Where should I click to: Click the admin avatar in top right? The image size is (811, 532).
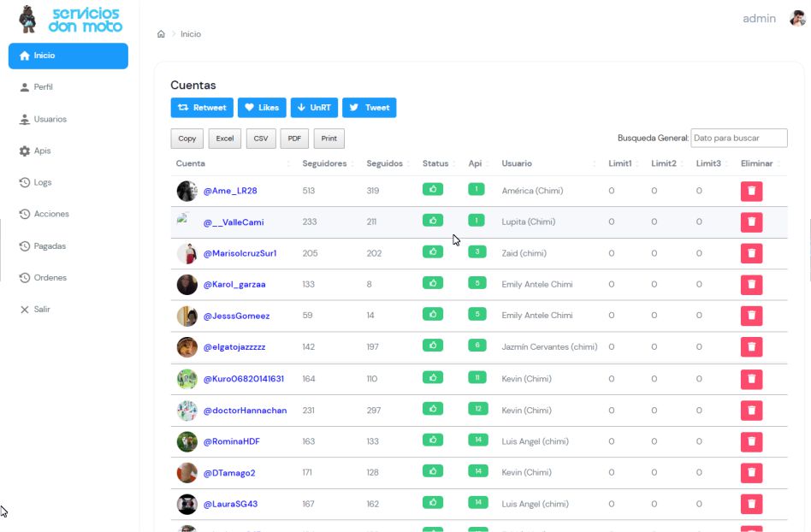point(796,19)
